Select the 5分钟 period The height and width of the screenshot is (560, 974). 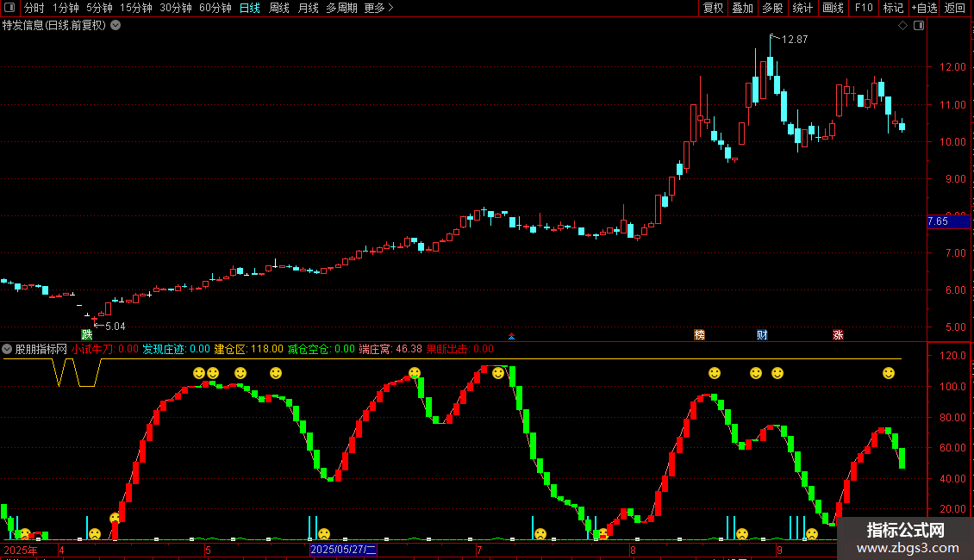click(99, 8)
